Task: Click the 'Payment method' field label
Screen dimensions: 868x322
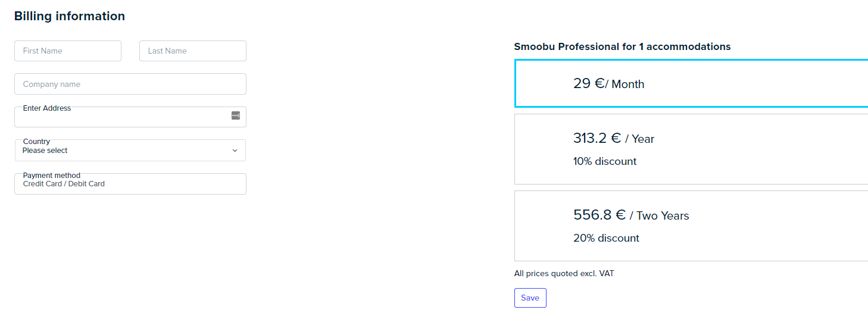Action: tap(52, 176)
